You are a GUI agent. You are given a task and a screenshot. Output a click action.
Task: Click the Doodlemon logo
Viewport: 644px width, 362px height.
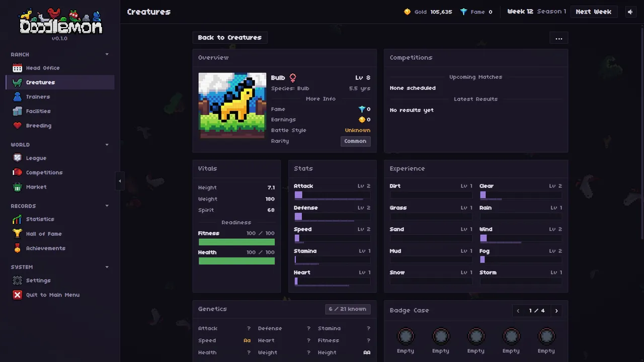[60, 22]
